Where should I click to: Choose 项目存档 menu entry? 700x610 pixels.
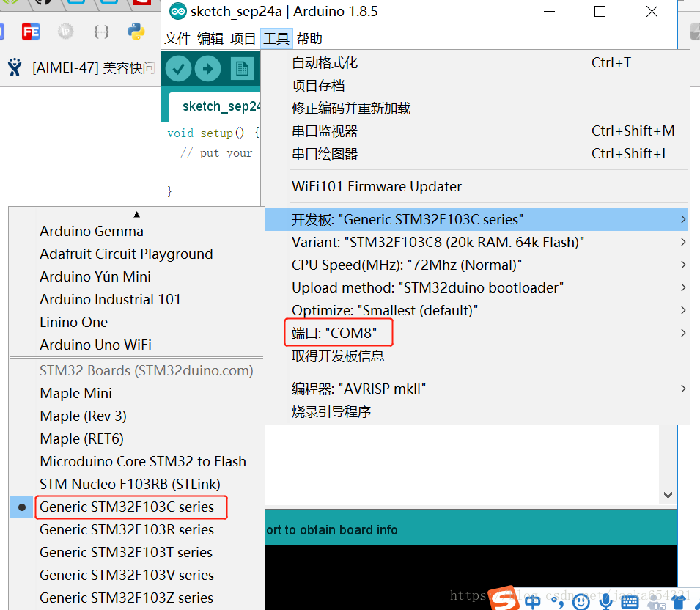tap(476, 85)
